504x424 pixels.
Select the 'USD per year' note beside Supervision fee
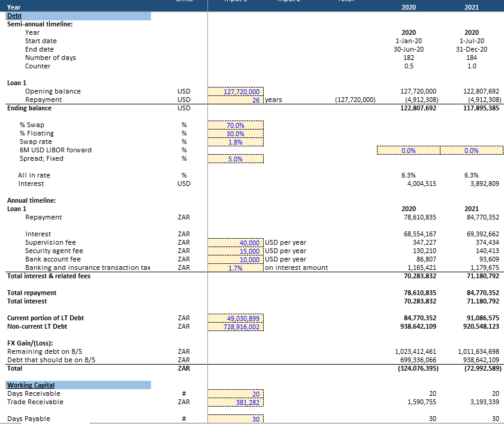(285, 242)
